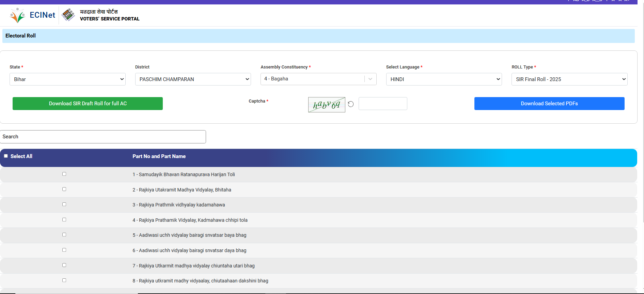
Task: Open the Select Language dropdown
Action: (444, 79)
